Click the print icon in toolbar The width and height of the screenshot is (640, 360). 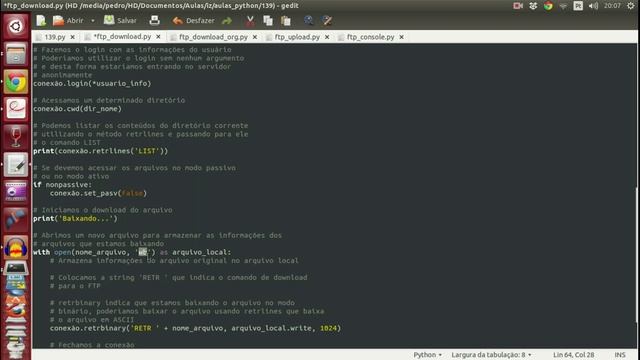pos(154,20)
